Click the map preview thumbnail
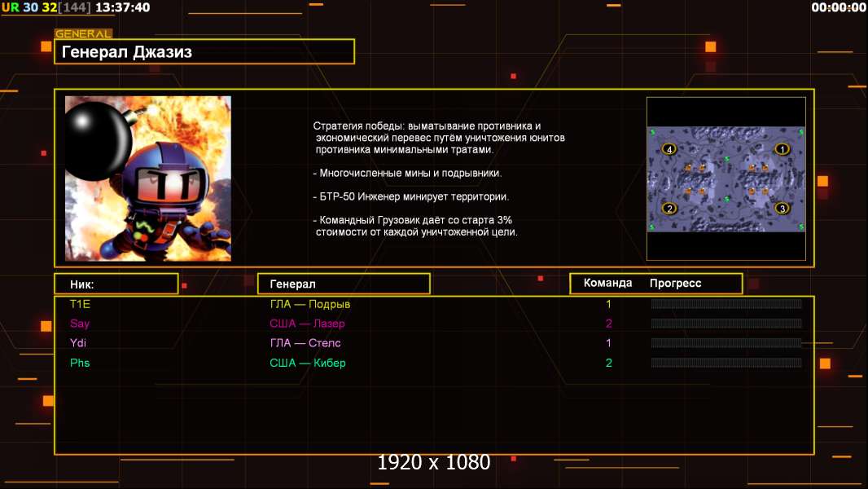 (x=726, y=178)
